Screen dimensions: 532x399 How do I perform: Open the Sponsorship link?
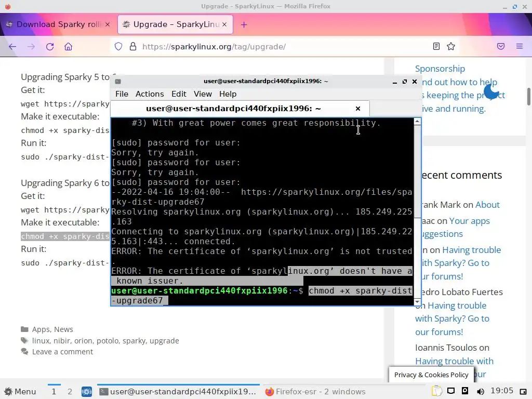[440, 69]
